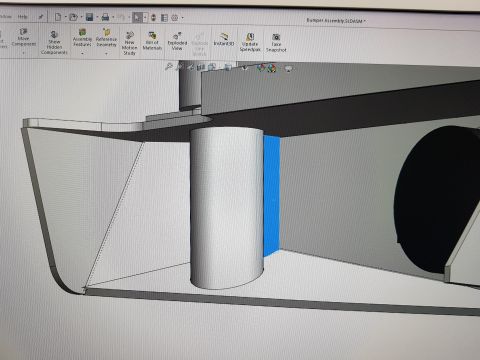Click the Take Snapshot camera tool
The height and width of the screenshot is (360, 480).
click(x=276, y=43)
